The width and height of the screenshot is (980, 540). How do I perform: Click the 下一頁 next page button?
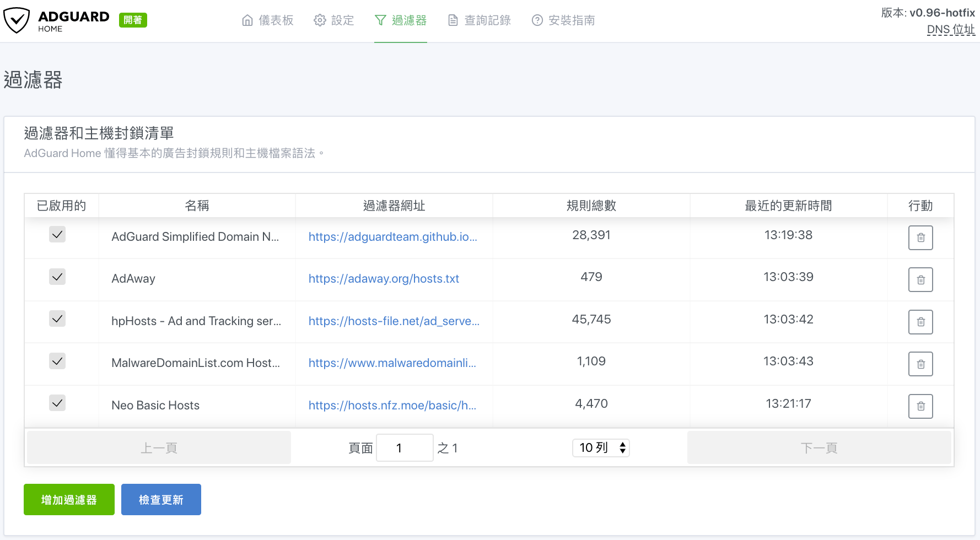tap(819, 447)
